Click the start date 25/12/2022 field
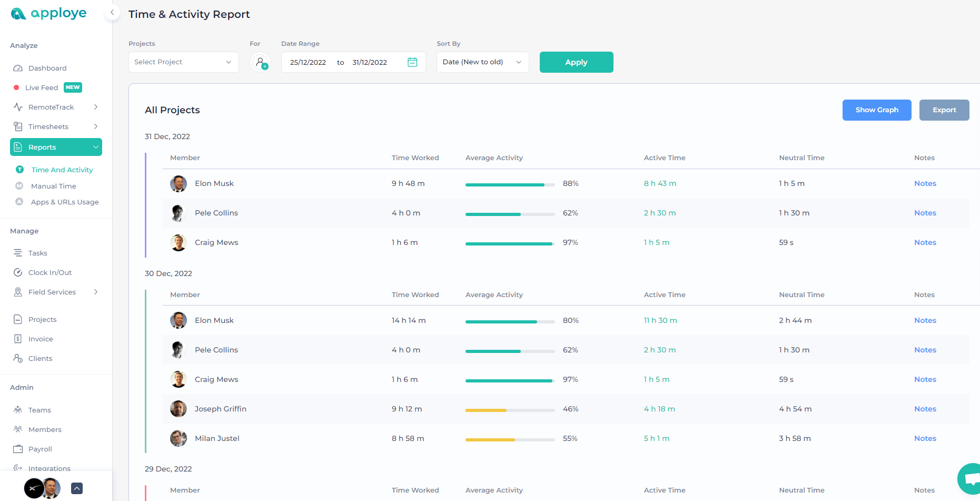Screen dimensions: 980x501 [308, 62]
